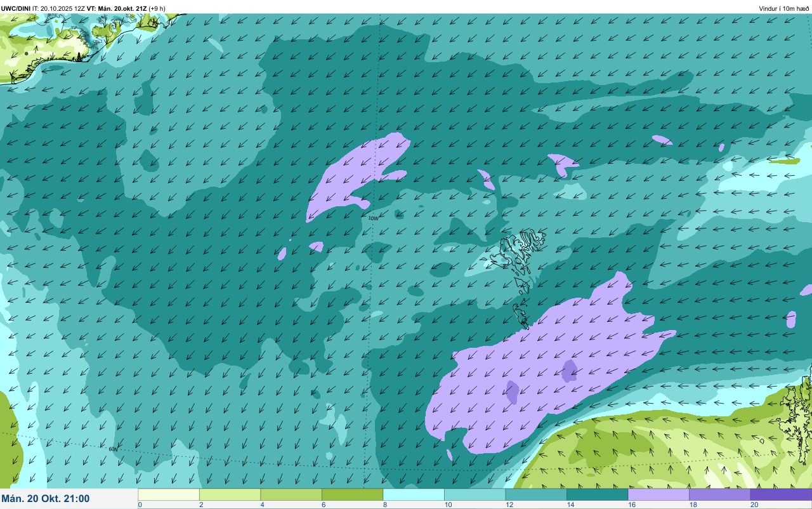Click legend tick value '2'
This screenshot has height=509, width=812.
[x=200, y=505]
